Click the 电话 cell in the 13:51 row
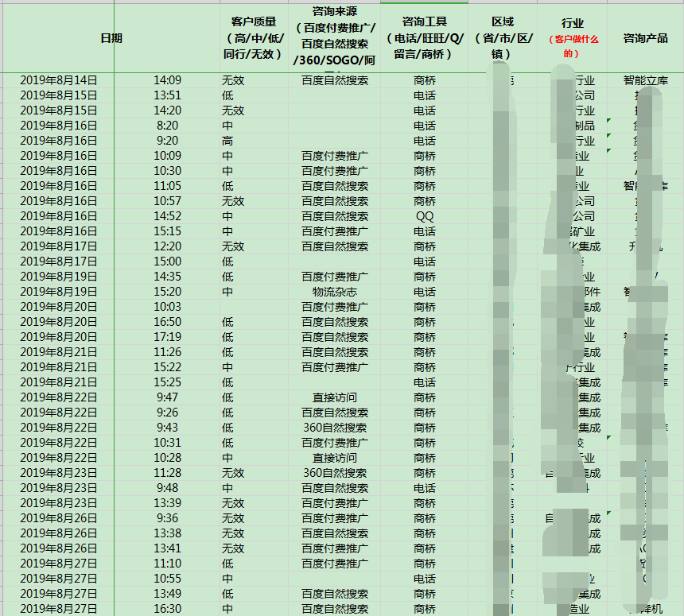The image size is (684, 616). (x=425, y=95)
